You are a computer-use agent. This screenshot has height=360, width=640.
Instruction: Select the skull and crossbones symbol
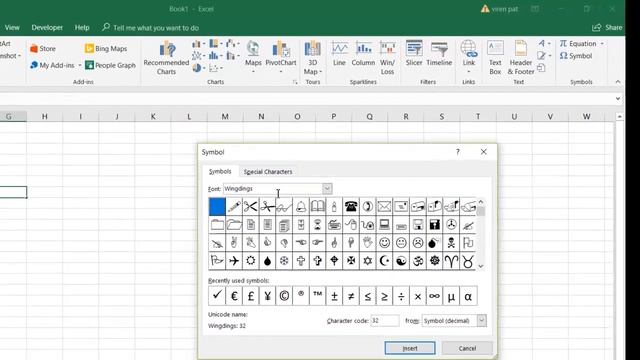coord(451,242)
